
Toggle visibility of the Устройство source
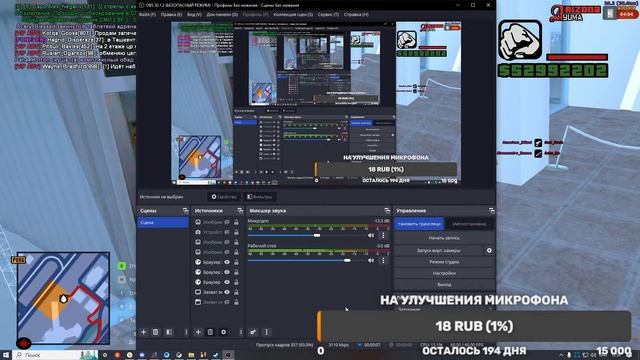click(x=227, y=232)
